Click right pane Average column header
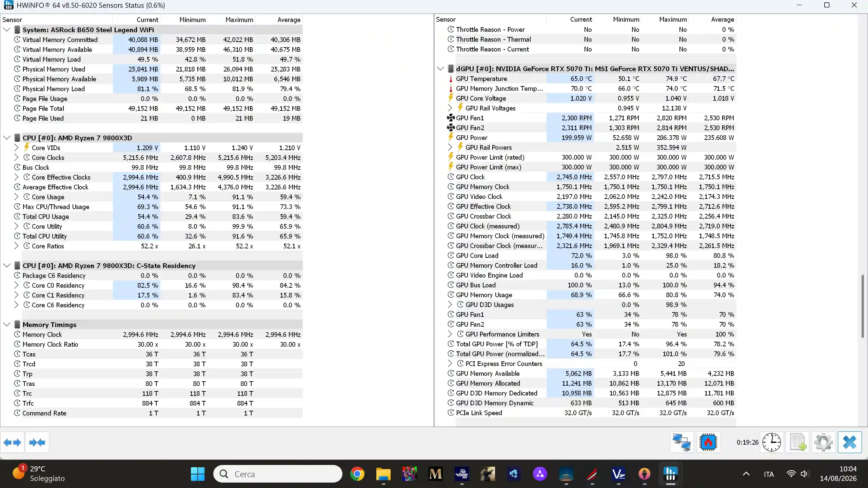This screenshot has width=868, height=488. click(713, 20)
